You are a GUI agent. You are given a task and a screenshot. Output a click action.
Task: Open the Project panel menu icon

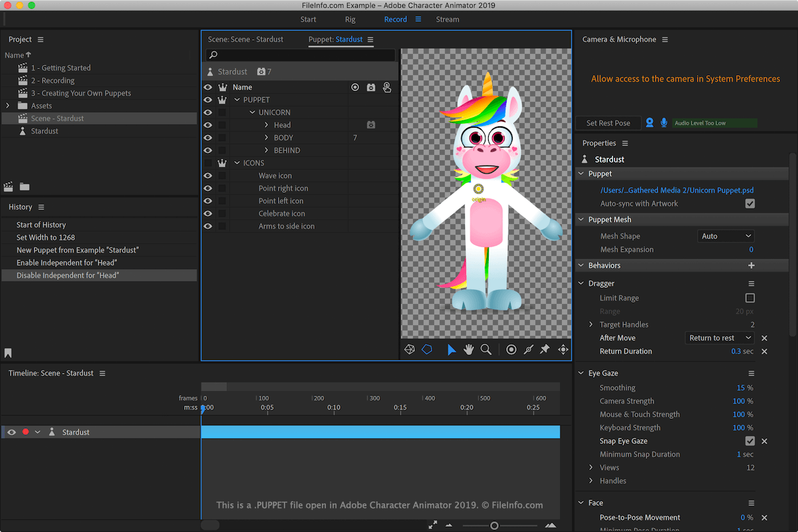tap(41, 40)
